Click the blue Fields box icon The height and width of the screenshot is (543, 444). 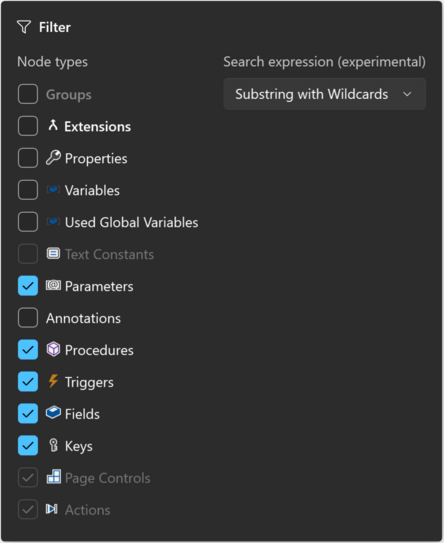pos(53,413)
